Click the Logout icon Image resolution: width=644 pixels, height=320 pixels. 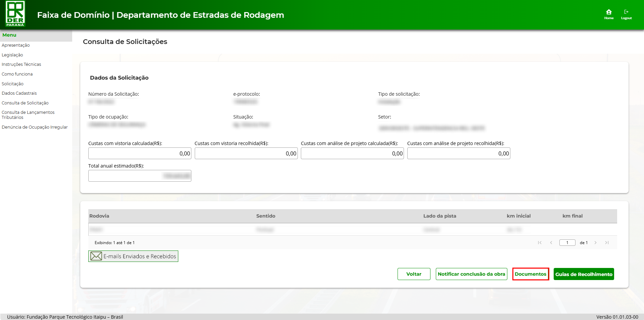(626, 12)
